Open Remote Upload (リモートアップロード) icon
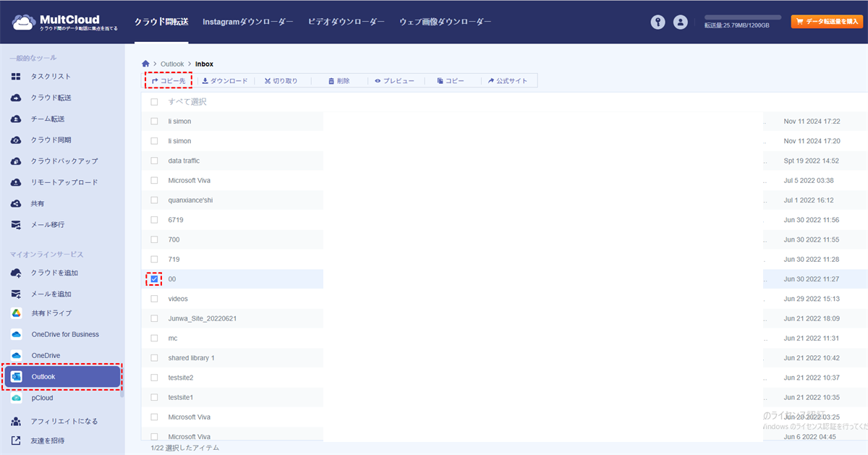This screenshot has width=868, height=455. pyautogui.click(x=16, y=182)
